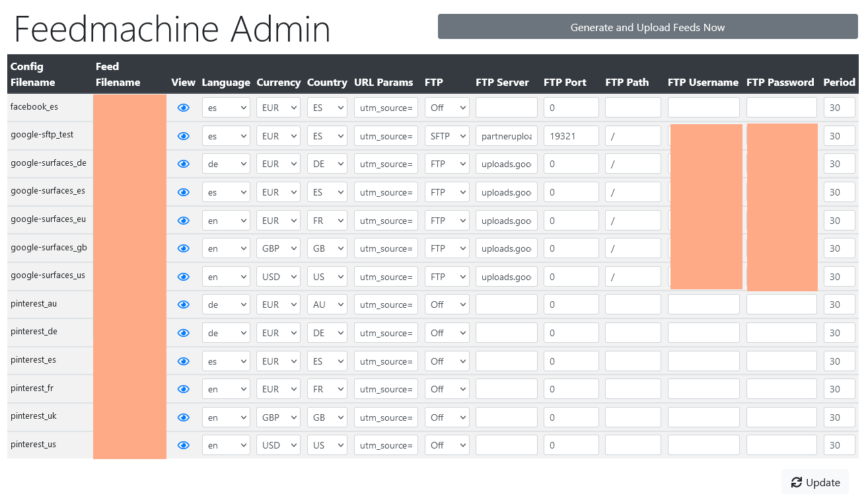This screenshot has width=866, height=504.
Task: View google-surfaces_de feed with eye icon
Action: (184, 164)
